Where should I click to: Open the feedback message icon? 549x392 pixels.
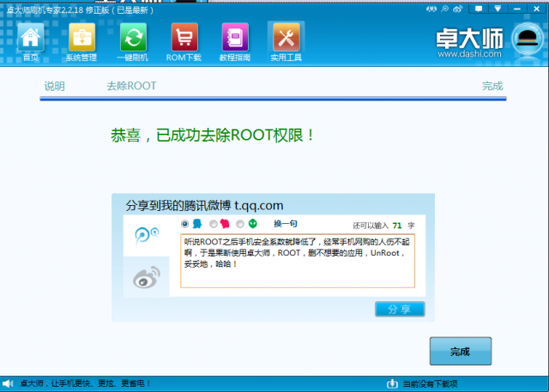(479, 9)
